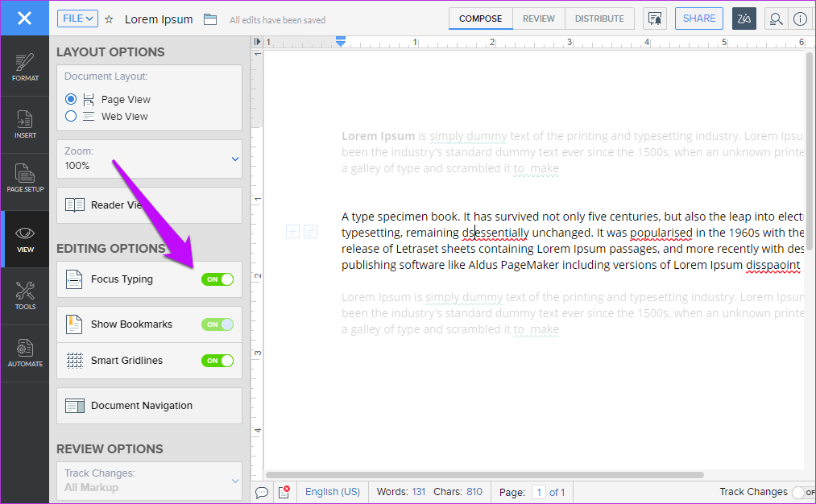Click the horizontal scrollbar below the document
Screen dimensions: 816x504
tap(484, 475)
